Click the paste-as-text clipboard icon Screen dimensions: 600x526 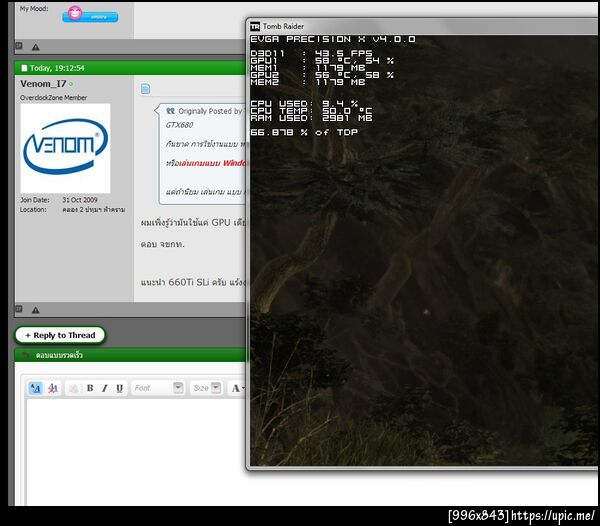pyautogui.click(x=73, y=388)
